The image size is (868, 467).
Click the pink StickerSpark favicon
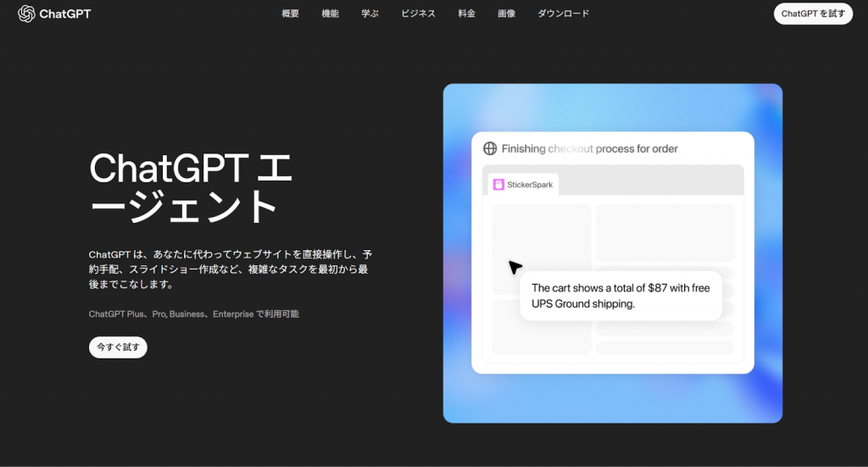[x=499, y=185]
